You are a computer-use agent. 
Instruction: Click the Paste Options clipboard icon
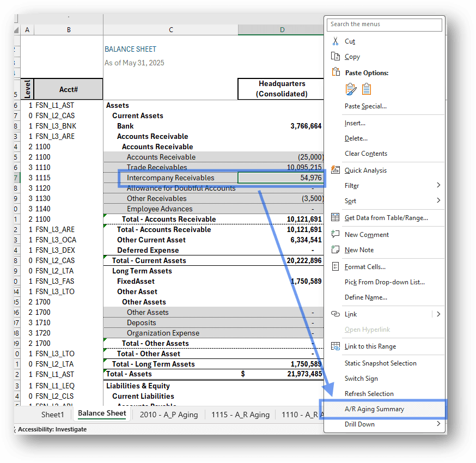coord(335,72)
